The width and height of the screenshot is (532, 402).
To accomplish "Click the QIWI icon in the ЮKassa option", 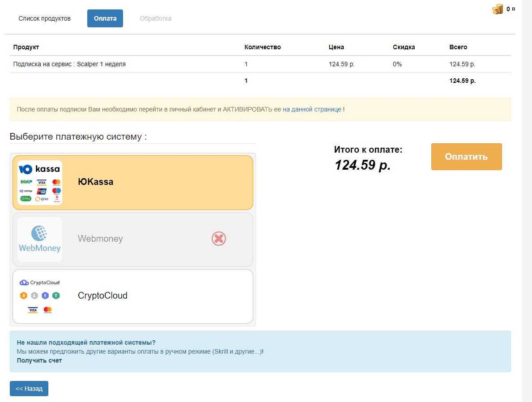I will pyautogui.click(x=42, y=199).
